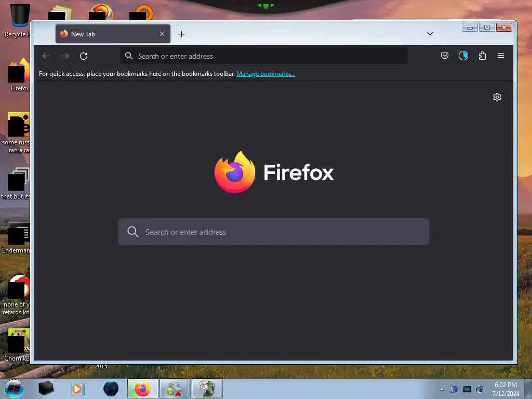Open the Firefox account icon in the toolbar
The height and width of the screenshot is (399, 532).
[x=463, y=56]
